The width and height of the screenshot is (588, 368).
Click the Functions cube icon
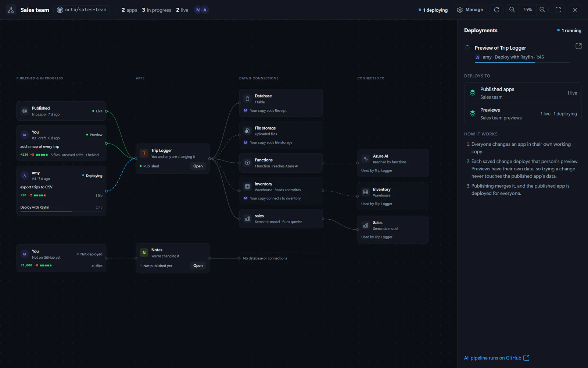(x=247, y=163)
